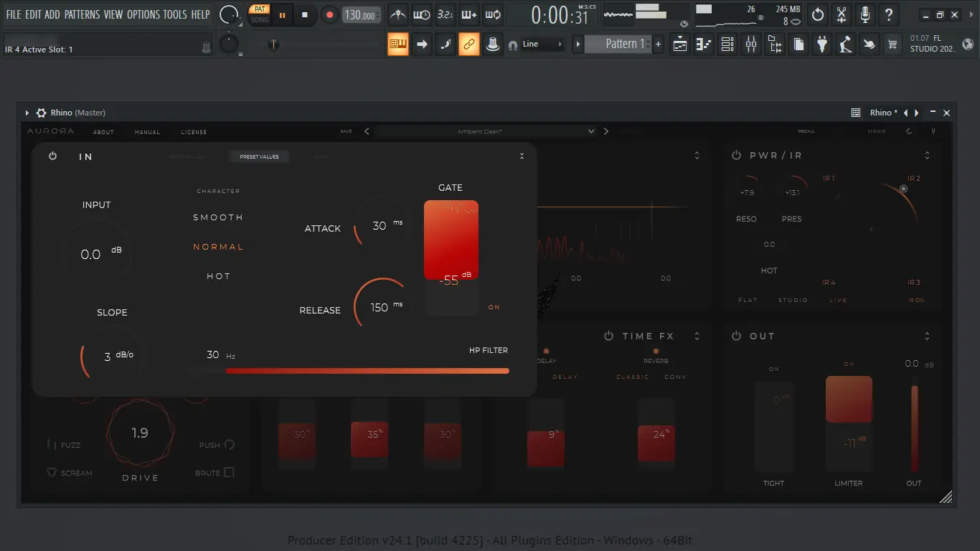Image resolution: width=980 pixels, height=551 pixels.
Task: Collapse the IN panel expander arrows
Action: coord(522,156)
